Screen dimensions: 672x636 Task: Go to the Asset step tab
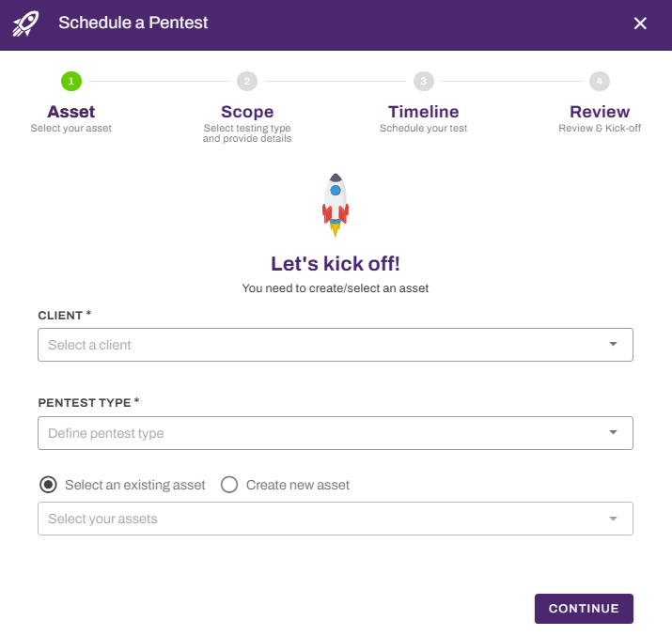point(70,112)
